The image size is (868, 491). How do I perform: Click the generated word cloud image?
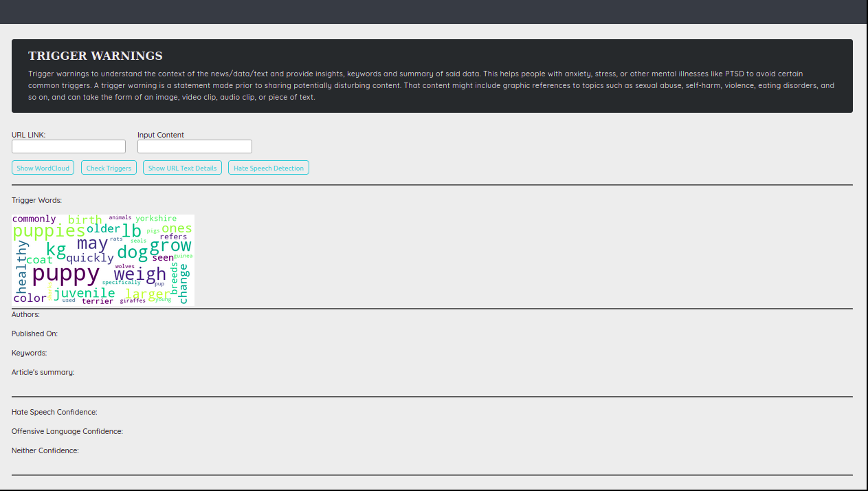pos(102,260)
